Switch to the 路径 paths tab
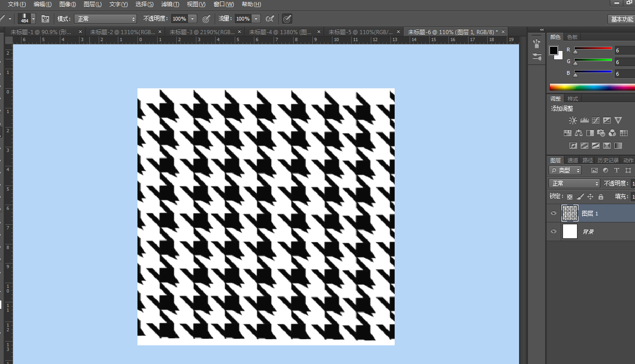The height and width of the screenshot is (364, 635). point(588,160)
